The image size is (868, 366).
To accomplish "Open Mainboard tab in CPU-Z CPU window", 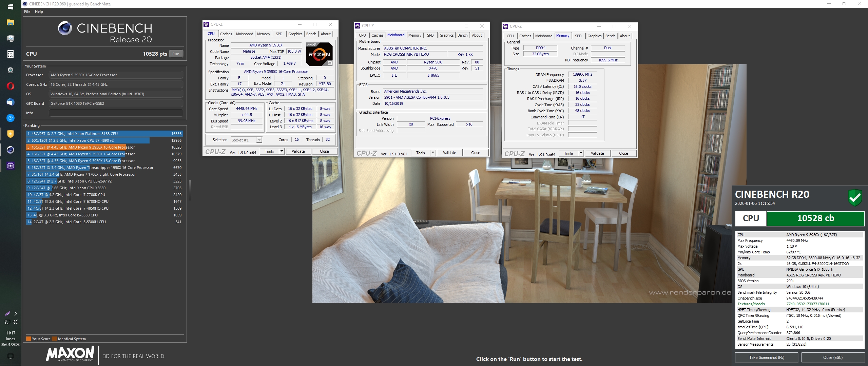I will [245, 34].
